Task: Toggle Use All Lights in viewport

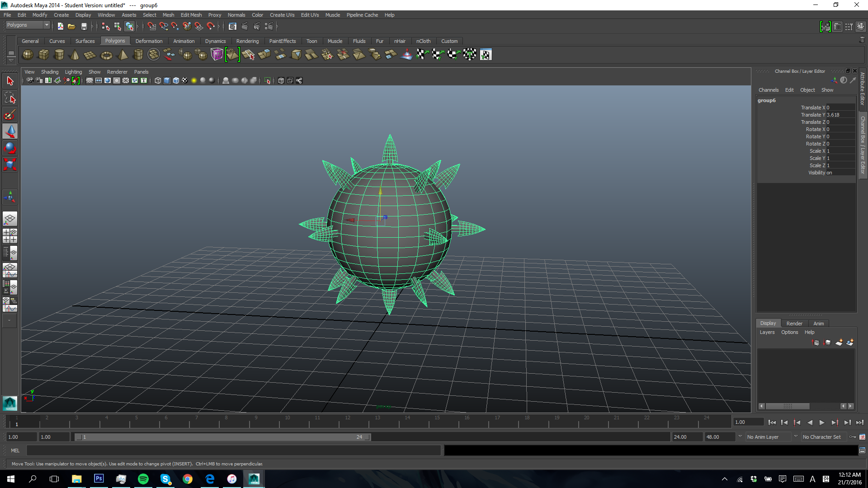Action: tap(194, 80)
